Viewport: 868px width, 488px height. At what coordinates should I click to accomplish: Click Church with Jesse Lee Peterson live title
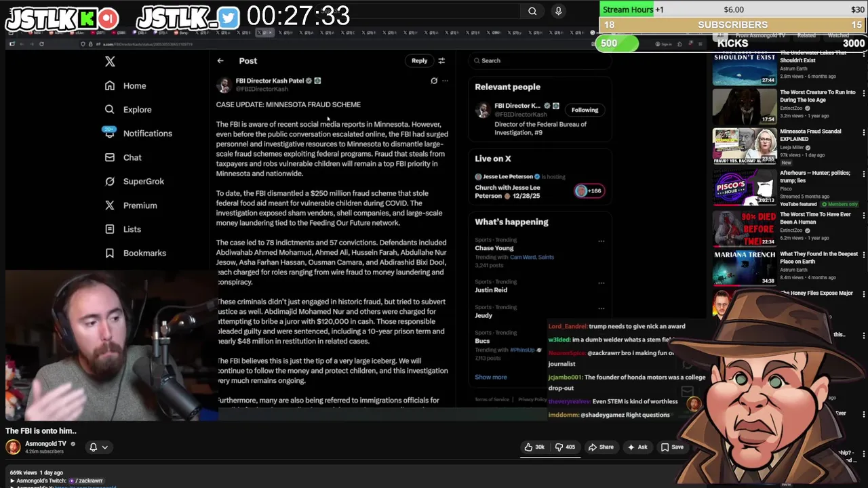point(507,192)
